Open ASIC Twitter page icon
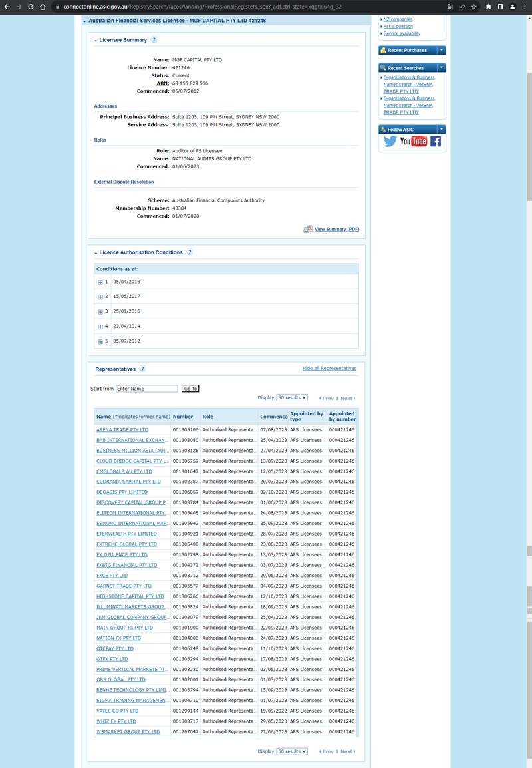 pos(390,142)
